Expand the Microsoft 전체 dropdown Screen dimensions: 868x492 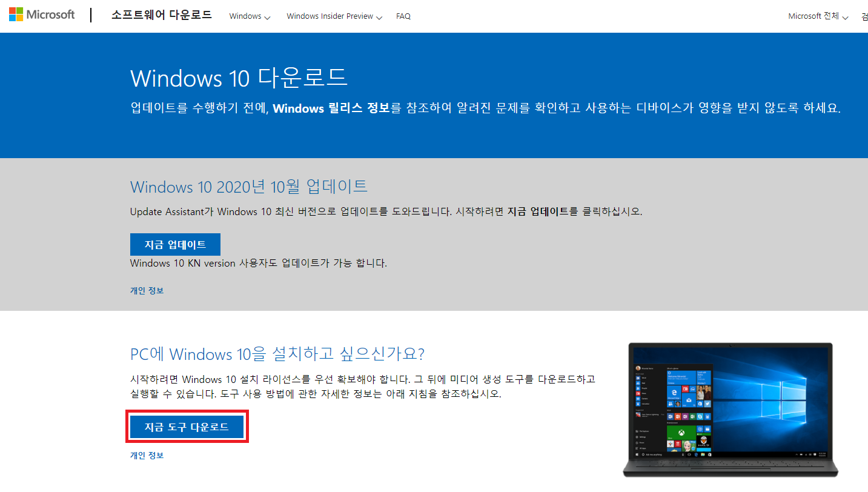(x=818, y=16)
